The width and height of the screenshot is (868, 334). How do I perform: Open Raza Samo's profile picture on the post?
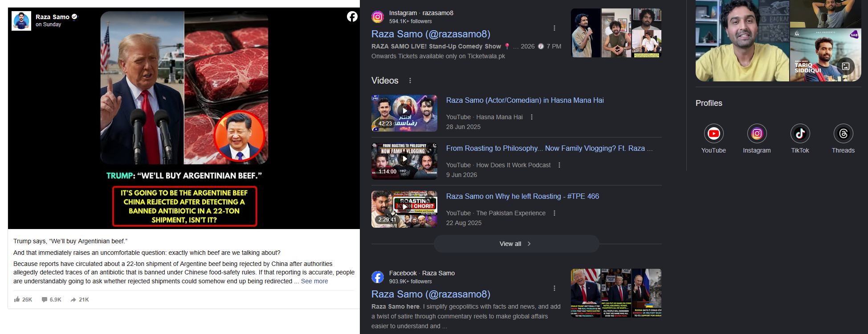click(21, 21)
